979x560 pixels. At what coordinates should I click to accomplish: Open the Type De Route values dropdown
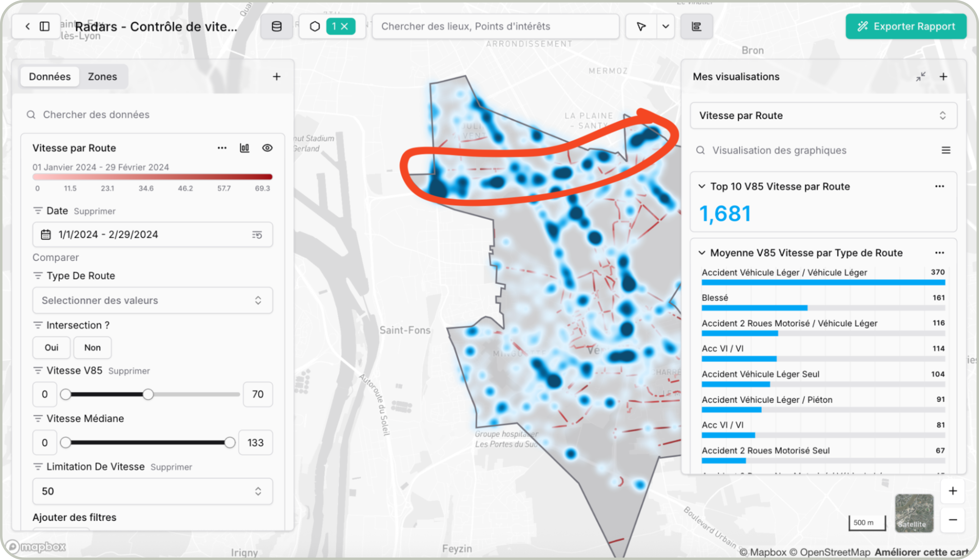153,300
